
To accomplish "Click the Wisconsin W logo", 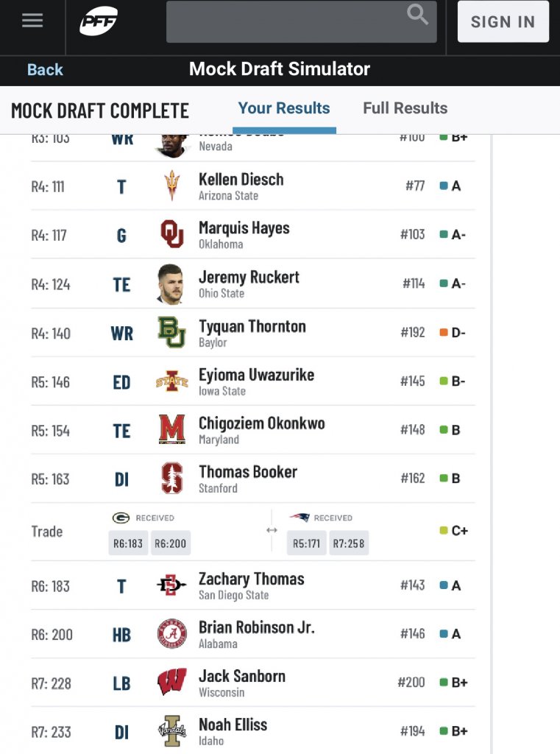I will click(171, 682).
